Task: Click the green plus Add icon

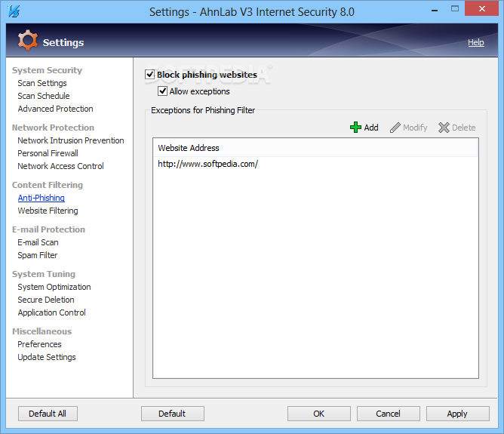Action: coord(355,128)
